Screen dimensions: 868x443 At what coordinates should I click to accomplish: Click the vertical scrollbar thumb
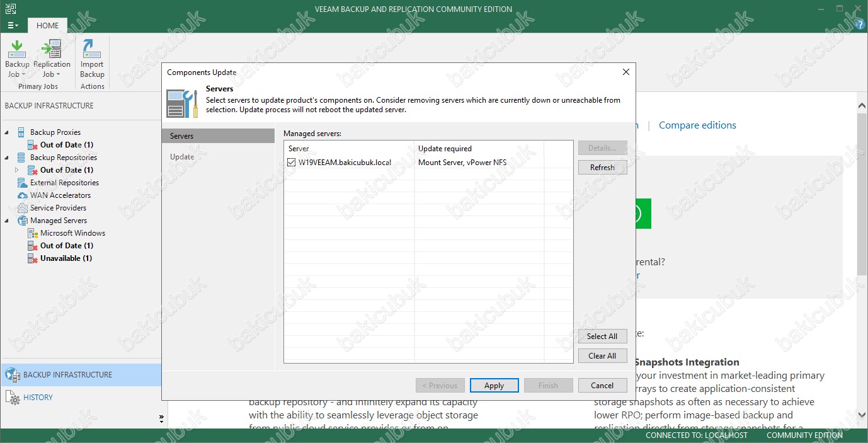(862, 194)
